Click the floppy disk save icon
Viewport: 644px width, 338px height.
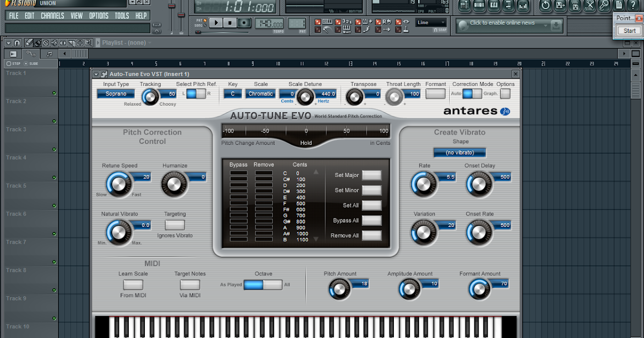click(x=575, y=5)
